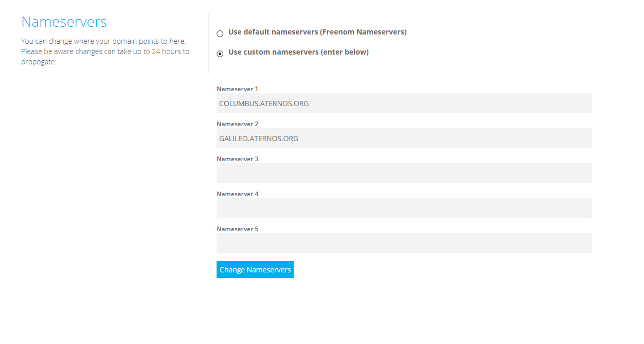Screen dimensions: 644x344
Task: Click the blue Nameservers page heading
Action: (x=64, y=22)
